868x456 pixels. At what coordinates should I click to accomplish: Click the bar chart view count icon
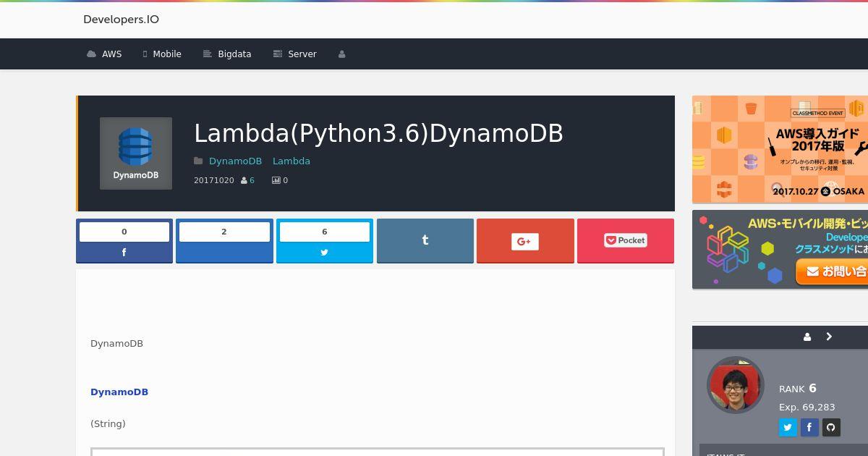tap(276, 180)
